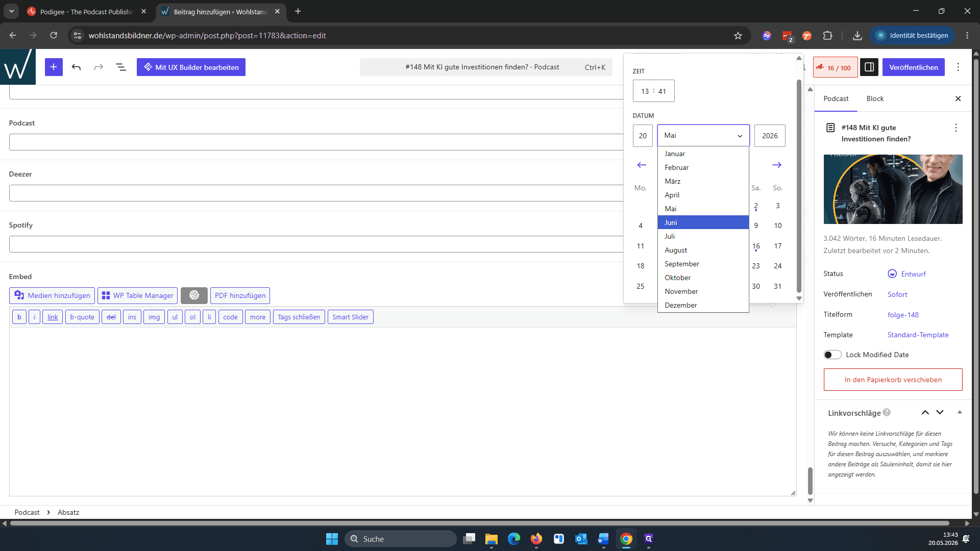Viewport: 980px width, 551px height.
Task: Click Podcast in bottom breadcrumb
Action: click(x=27, y=512)
